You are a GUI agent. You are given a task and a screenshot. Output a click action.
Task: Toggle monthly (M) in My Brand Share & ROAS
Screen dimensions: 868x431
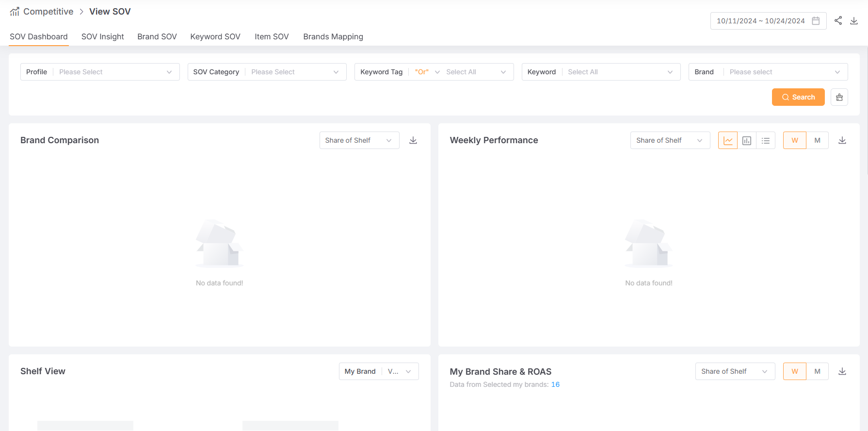pyautogui.click(x=817, y=371)
